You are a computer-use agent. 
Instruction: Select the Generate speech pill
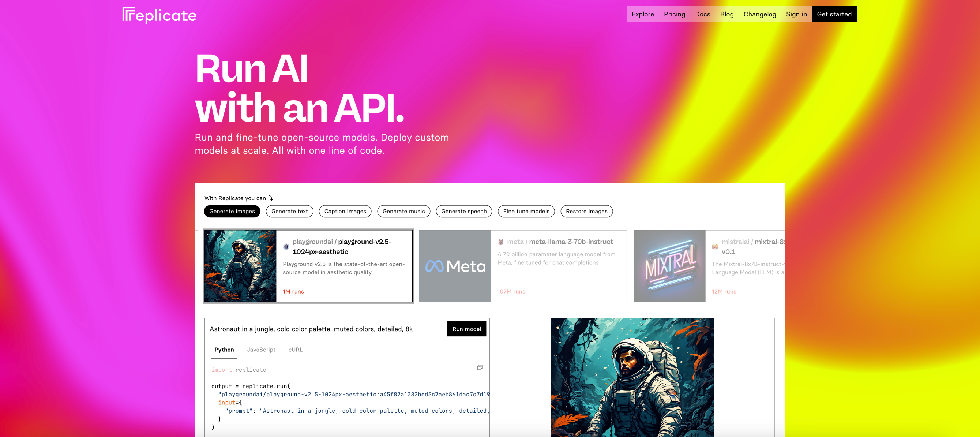(x=464, y=211)
